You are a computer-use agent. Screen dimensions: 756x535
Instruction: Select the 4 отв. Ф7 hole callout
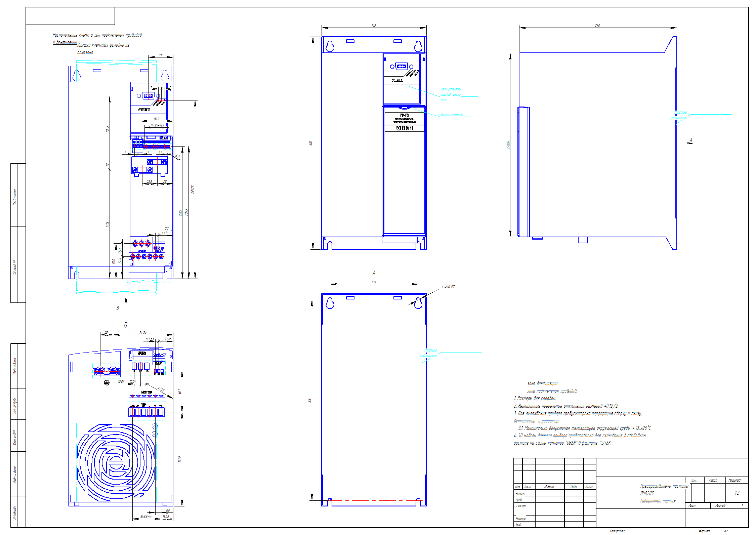pos(448,286)
